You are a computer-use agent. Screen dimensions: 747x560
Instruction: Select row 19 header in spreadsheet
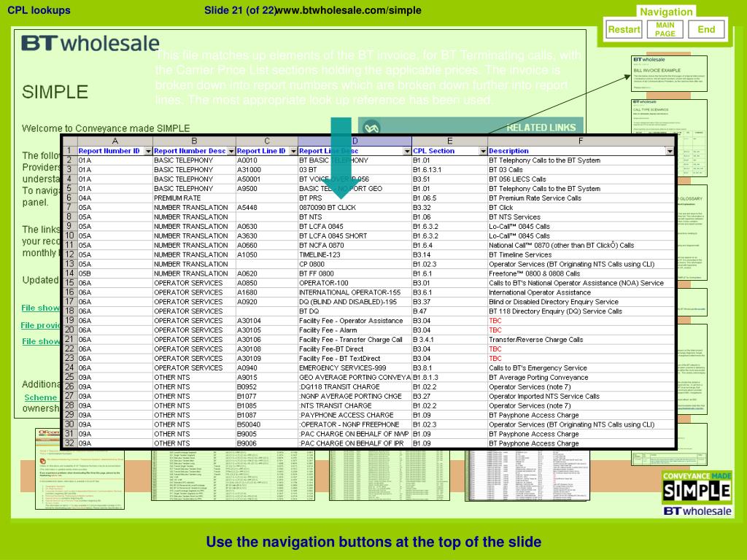(x=69, y=321)
